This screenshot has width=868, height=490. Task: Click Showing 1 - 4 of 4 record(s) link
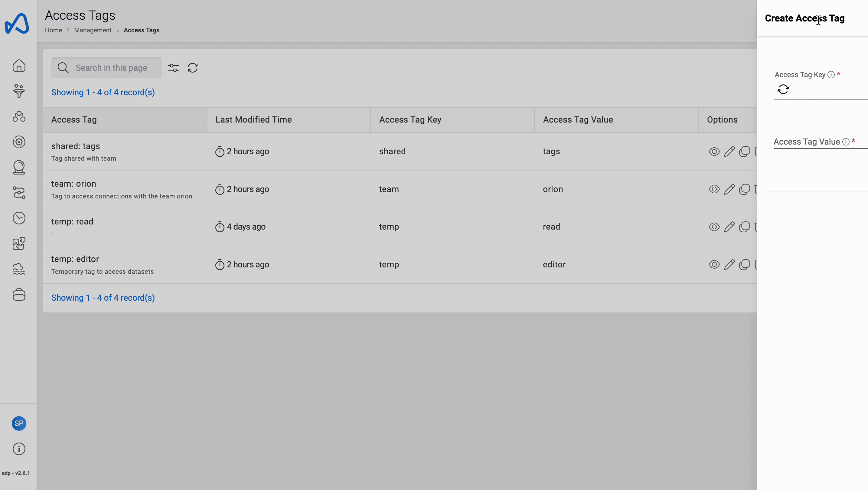(103, 92)
